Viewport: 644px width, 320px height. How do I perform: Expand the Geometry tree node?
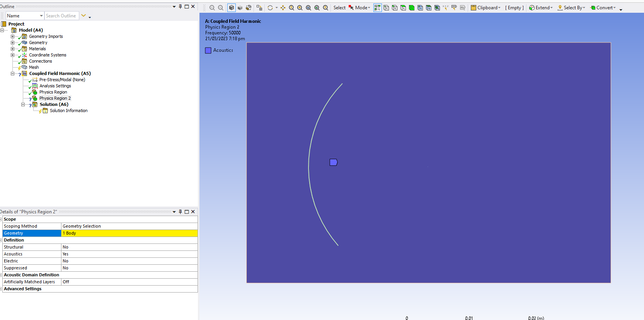[12, 43]
